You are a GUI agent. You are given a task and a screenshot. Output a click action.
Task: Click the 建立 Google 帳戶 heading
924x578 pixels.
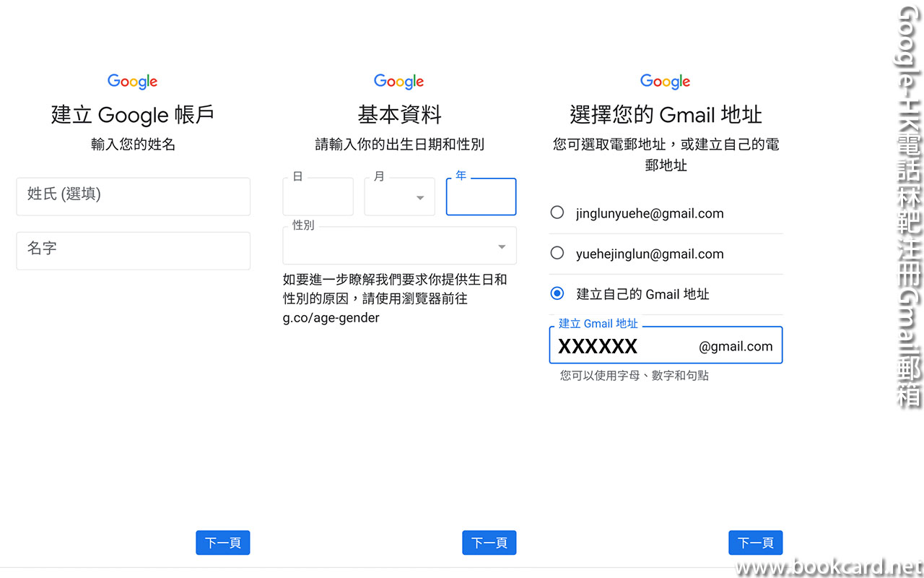pyautogui.click(x=133, y=115)
